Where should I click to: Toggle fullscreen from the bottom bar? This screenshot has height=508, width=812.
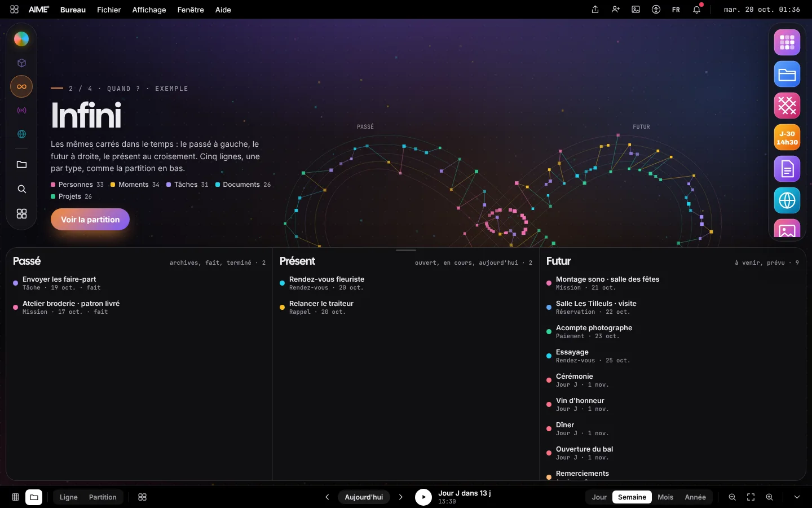[x=751, y=497]
